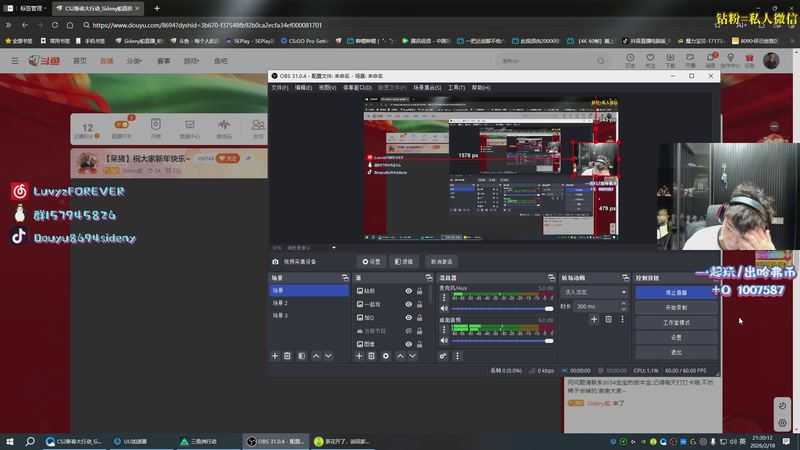This screenshot has height=450, width=800.
Task: Toggle lock on 一起玩 source
Action: [x=419, y=304]
